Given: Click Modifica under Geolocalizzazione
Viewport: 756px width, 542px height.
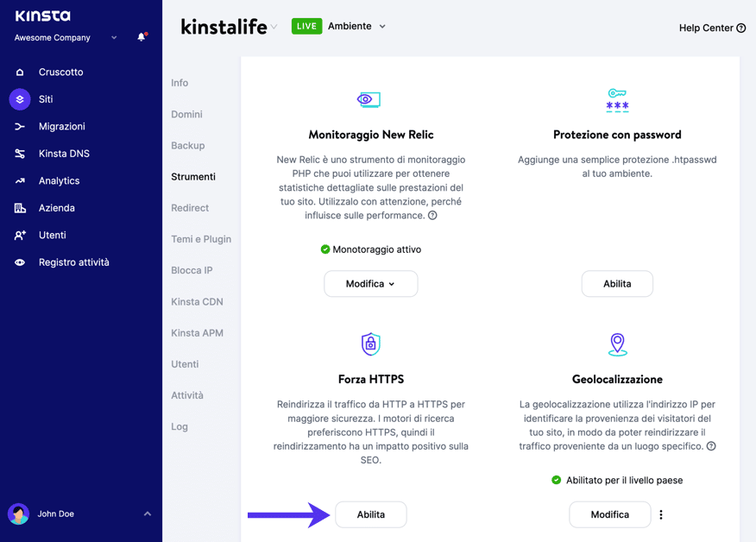Looking at the screenshot, I should coord(609,514).
